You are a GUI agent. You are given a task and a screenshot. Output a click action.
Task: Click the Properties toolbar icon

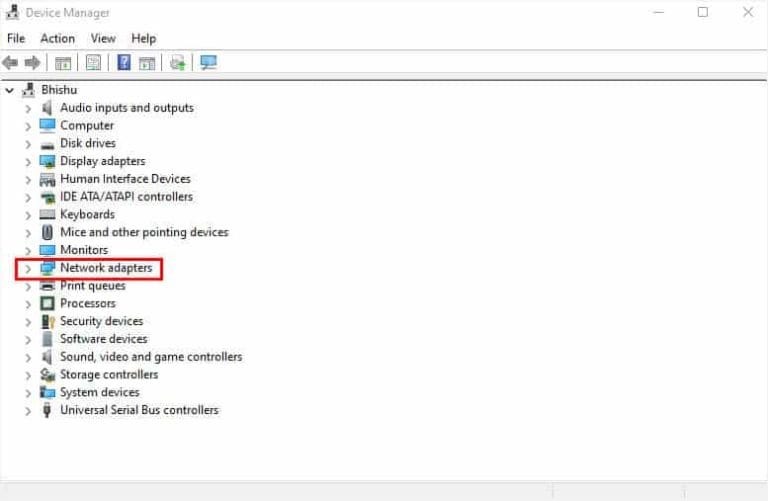93,63
